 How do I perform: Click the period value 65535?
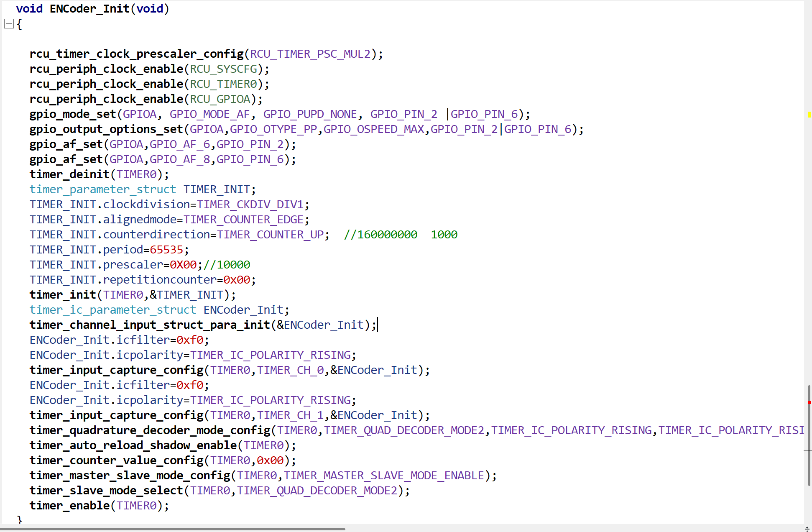(x=166, y=250)
